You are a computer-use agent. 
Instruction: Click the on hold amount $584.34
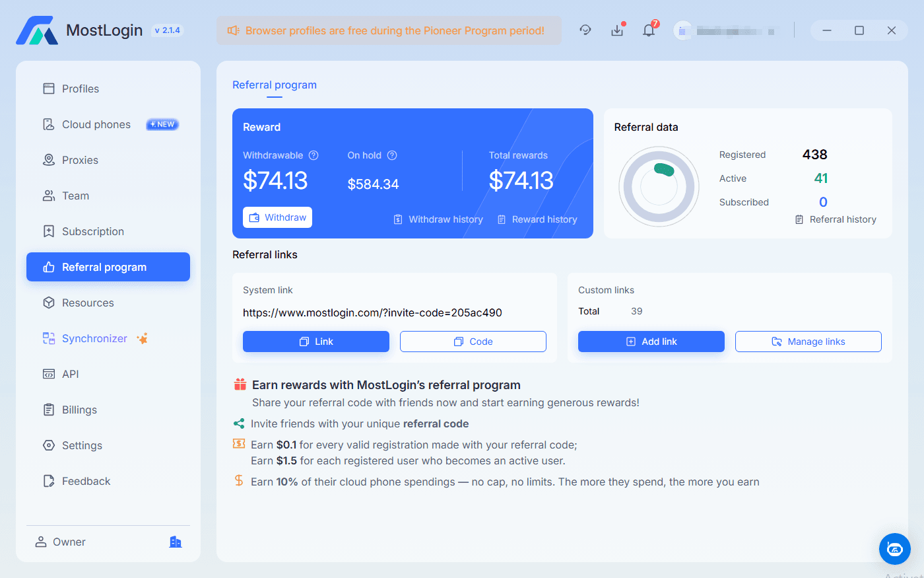[x=374, y=184]
